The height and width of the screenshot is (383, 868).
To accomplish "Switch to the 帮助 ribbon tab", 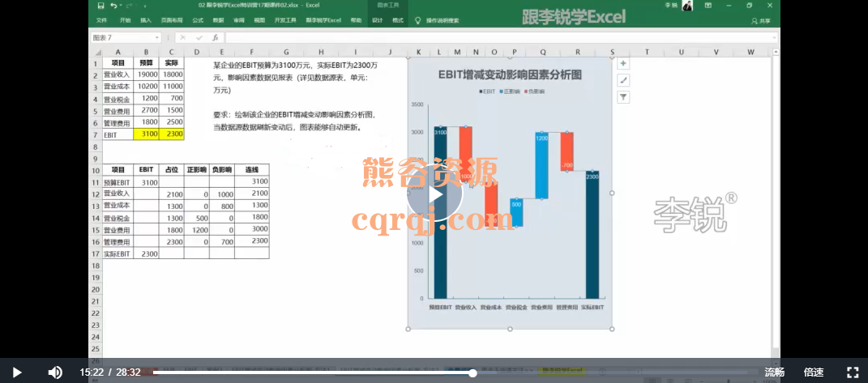I will [356, 20].
